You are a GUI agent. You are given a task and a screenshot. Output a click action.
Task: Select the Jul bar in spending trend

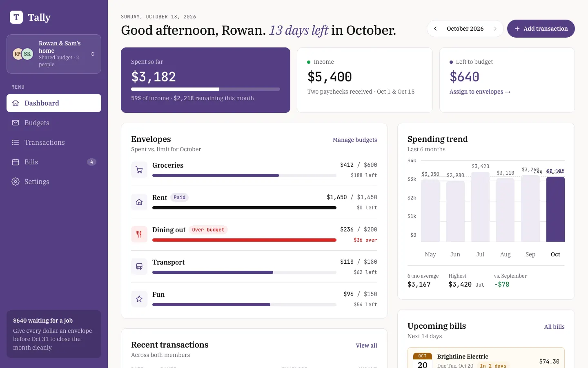pyautogui.click(x=480, y=207)
